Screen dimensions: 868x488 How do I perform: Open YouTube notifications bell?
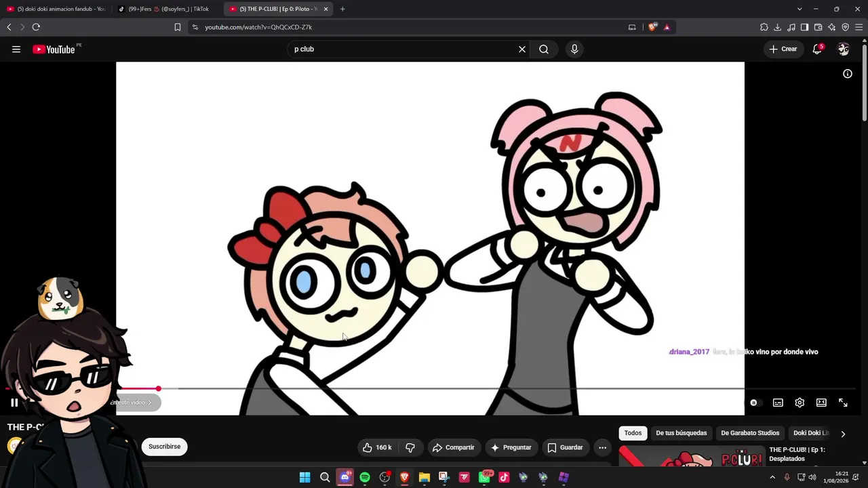pyautogui.click(x=817, y=49)
